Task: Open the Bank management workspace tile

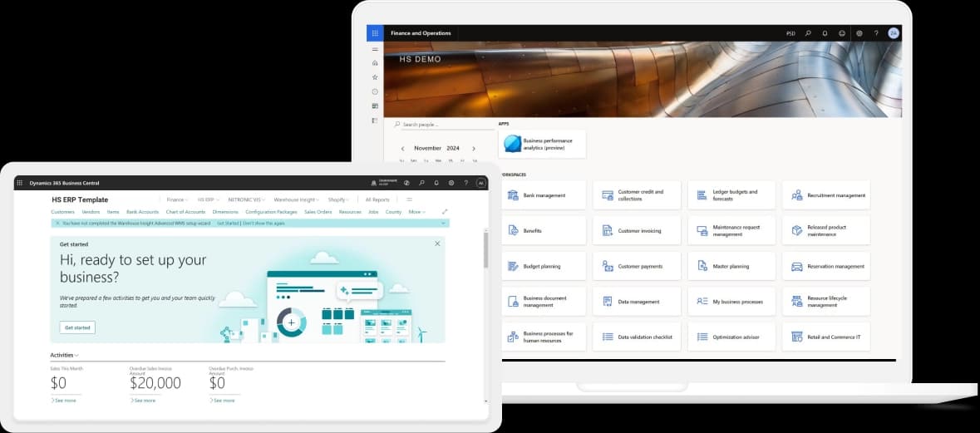Action: 542,195
